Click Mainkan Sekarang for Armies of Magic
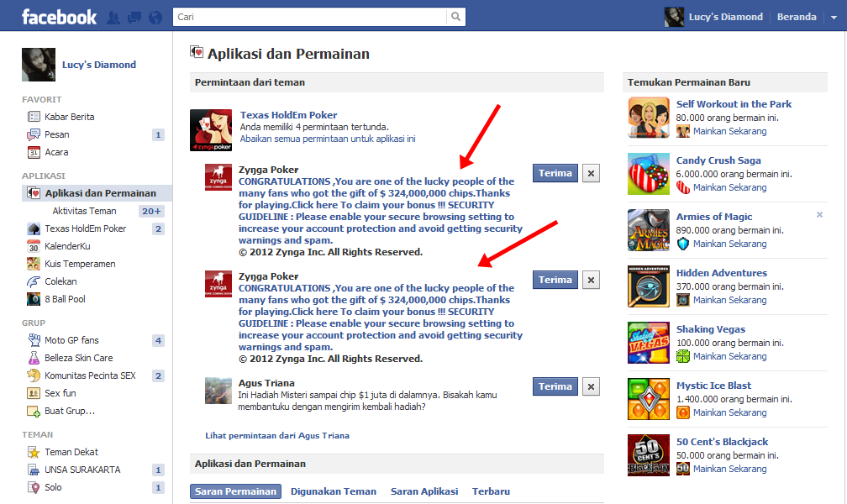 [729, 244]
